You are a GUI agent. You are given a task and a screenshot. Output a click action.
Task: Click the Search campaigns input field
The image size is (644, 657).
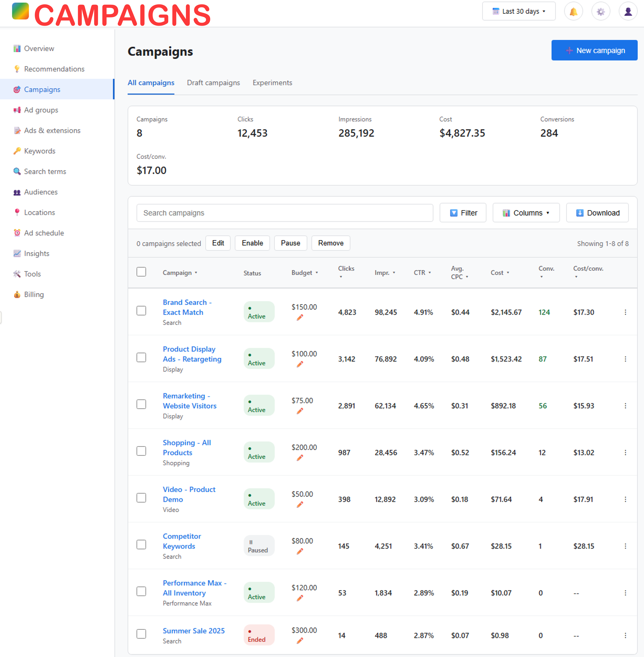(x=284, y=213)
